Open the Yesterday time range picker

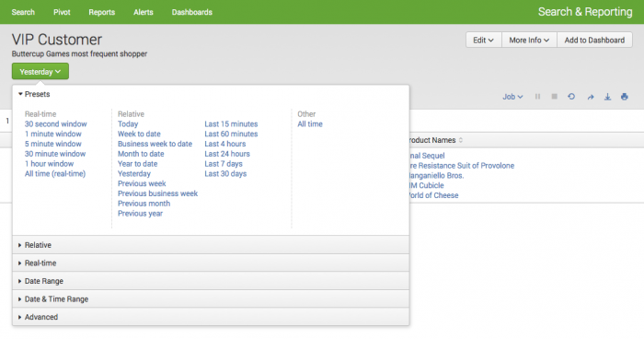pos(40,72)
